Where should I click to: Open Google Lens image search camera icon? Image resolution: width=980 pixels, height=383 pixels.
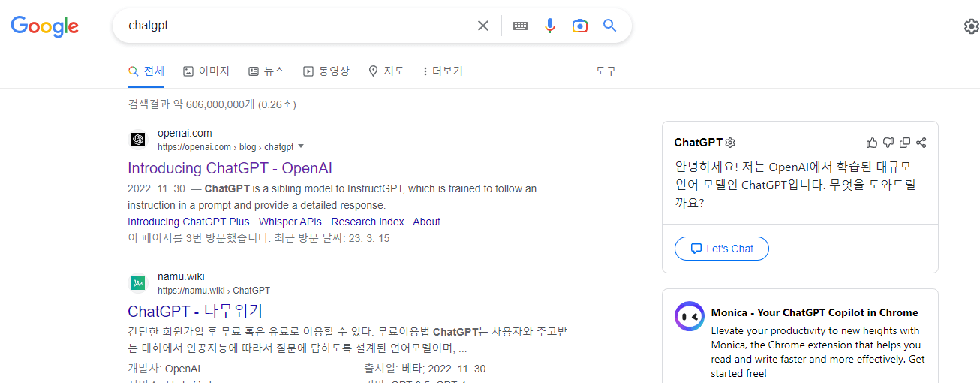click(579, 26)
